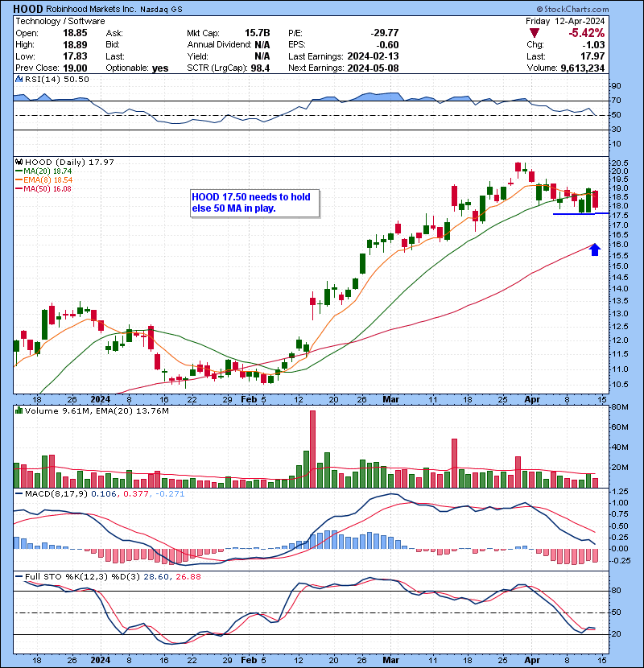Screen dimensions: 644x668
Task: Click the Mkt Cap value 15.7B
Action: [258, 33]
